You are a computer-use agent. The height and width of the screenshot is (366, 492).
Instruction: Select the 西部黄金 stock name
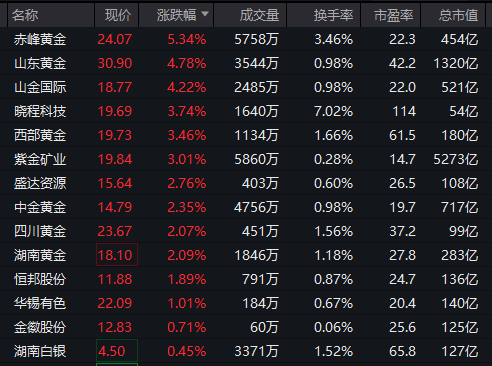click(40, 135)
